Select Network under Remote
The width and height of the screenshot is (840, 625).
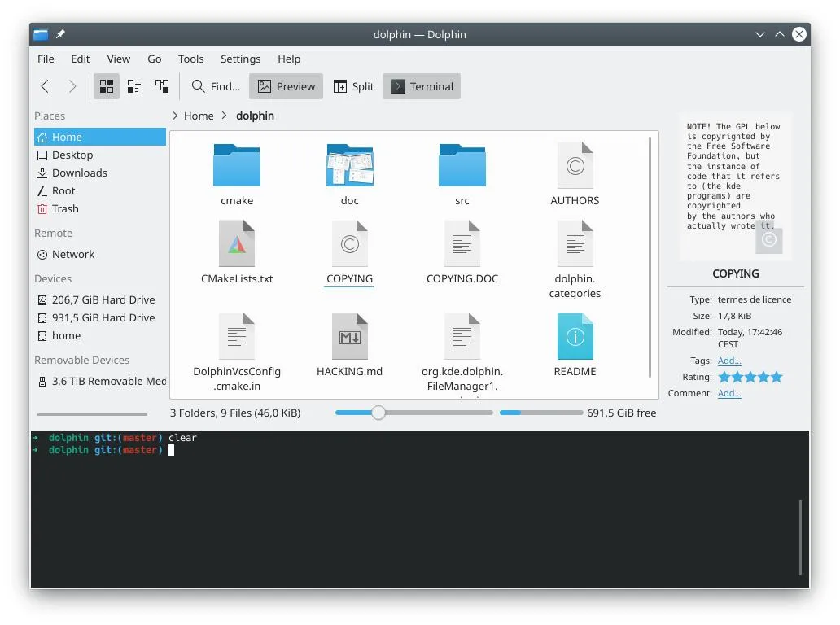click(100, 254)
